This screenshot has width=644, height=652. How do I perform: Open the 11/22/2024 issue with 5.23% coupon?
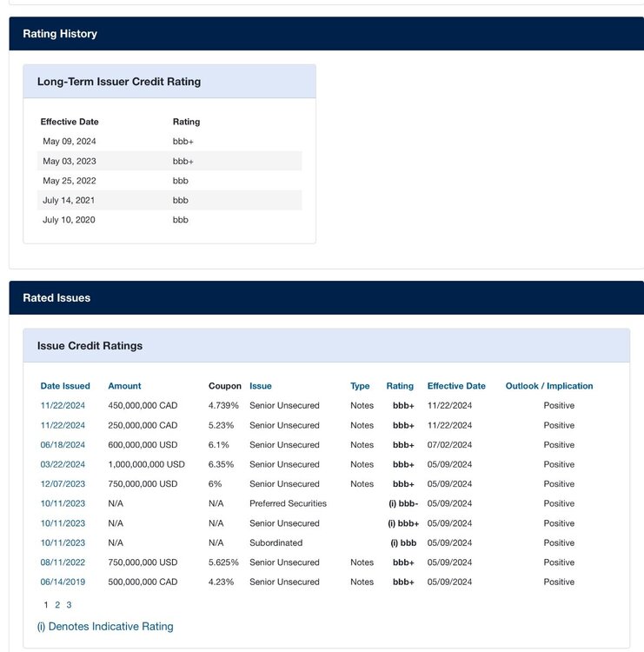[63, 425]
